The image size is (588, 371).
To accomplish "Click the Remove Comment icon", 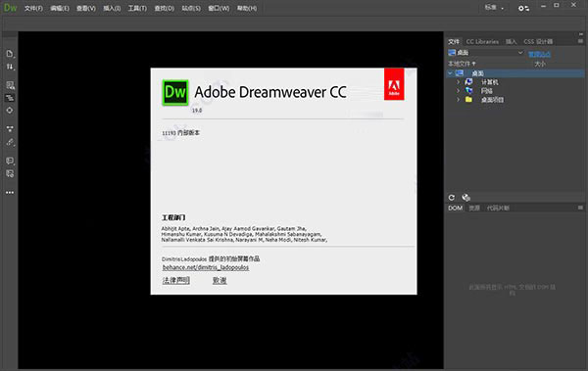I will [10, 173].
